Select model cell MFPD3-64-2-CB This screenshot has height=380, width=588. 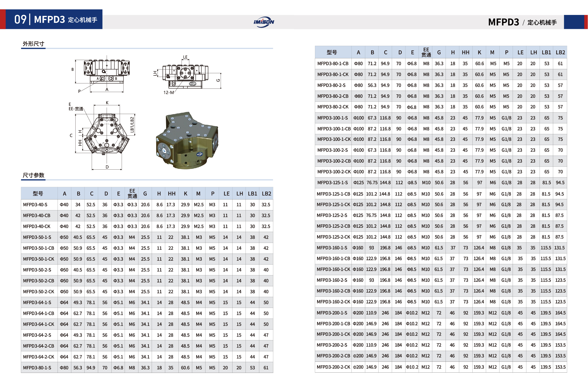[x=39, y=346]
